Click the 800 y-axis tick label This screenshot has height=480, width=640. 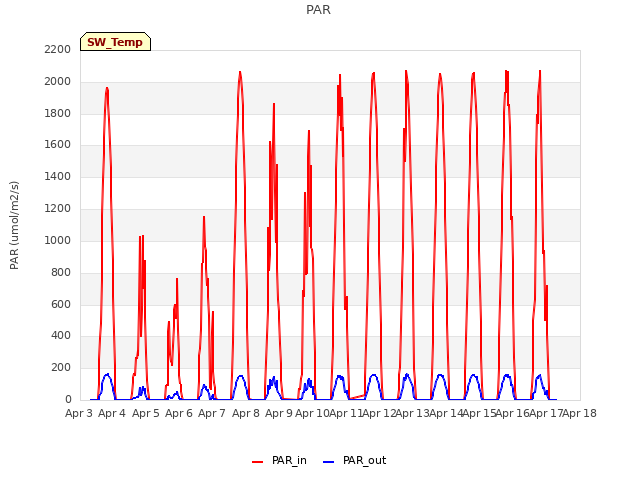pyautogui.click(x=61, y=272)
